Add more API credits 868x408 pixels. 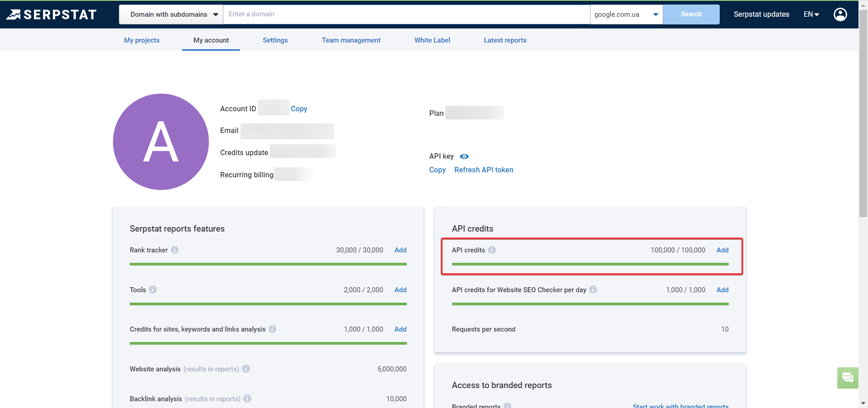point(722,250)
